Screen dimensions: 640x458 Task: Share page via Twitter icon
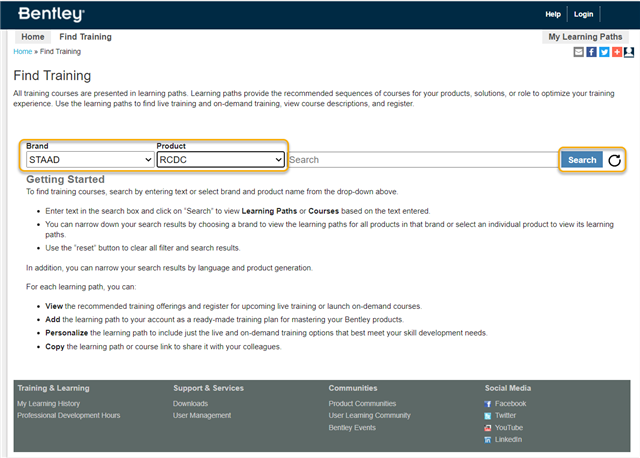pos(604,52)
